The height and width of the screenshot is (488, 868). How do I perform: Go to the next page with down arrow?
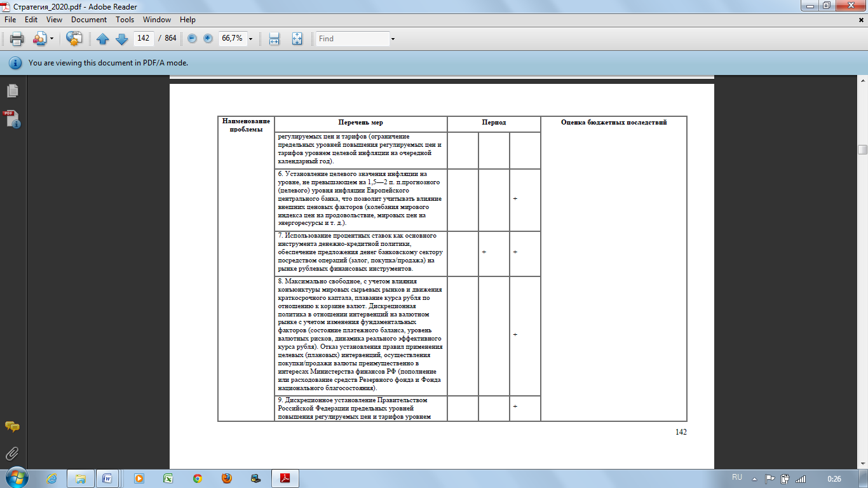[x=121, y=39]
